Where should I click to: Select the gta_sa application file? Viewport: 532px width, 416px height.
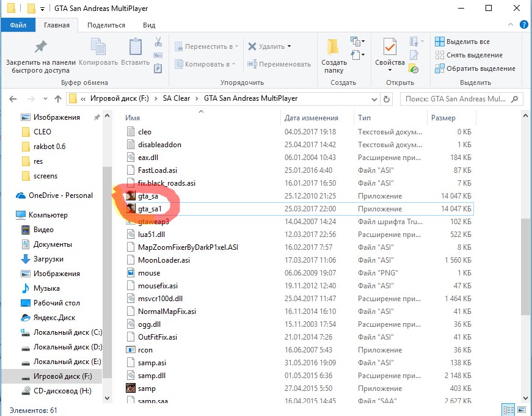pyautogui.click(x=299, y=196)
